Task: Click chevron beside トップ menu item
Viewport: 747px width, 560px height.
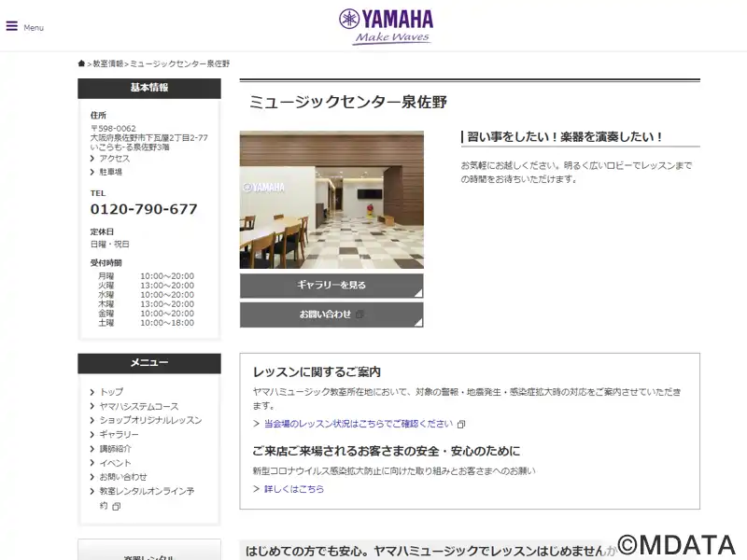Action: 92,392
